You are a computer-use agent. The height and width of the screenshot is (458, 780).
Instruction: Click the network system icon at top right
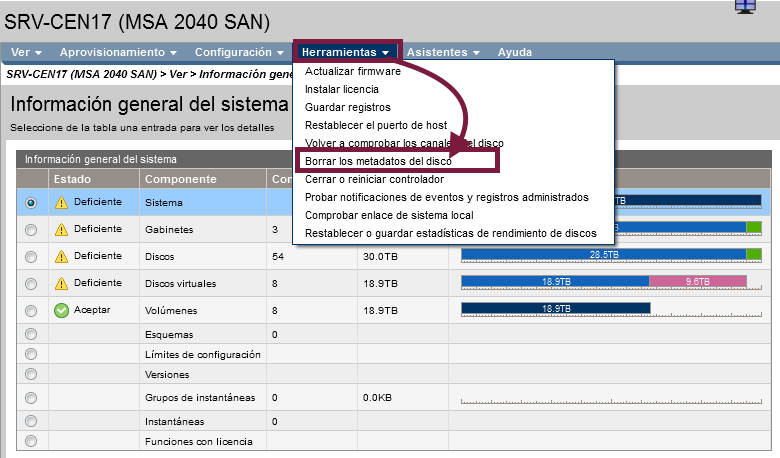pyautogui.click(x=745, y=6)
